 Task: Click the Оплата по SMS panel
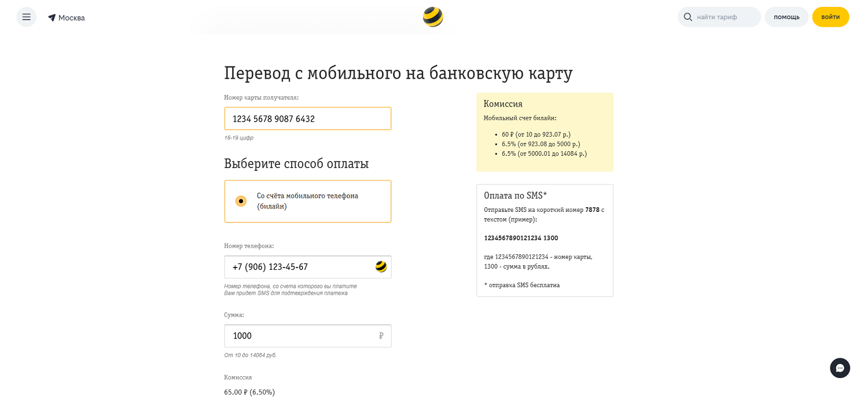point(545,240)
